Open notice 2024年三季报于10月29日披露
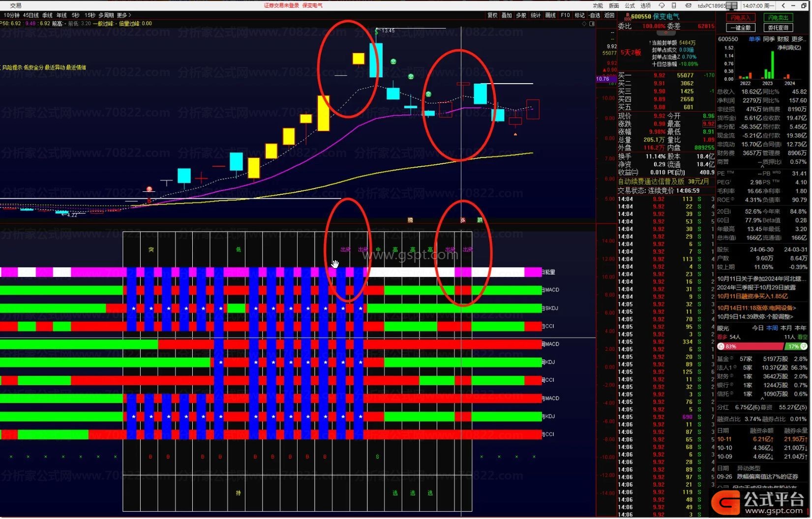812x519 pixels. (756, 287)
